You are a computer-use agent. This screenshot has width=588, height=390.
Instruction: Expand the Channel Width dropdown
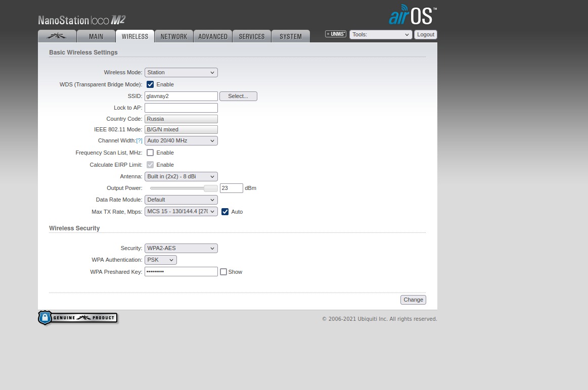181,141
